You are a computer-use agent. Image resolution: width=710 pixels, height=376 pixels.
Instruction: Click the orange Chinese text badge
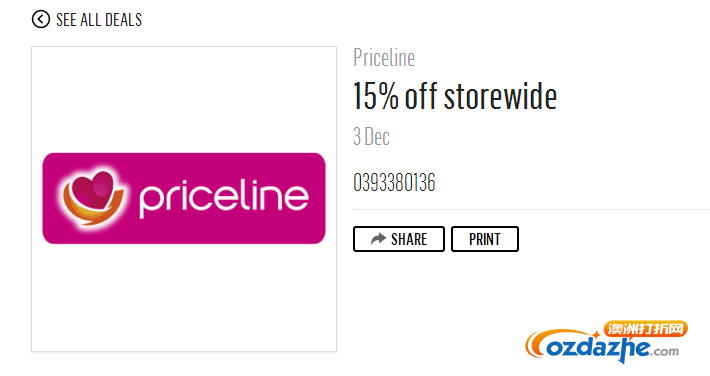pos(646,329)
